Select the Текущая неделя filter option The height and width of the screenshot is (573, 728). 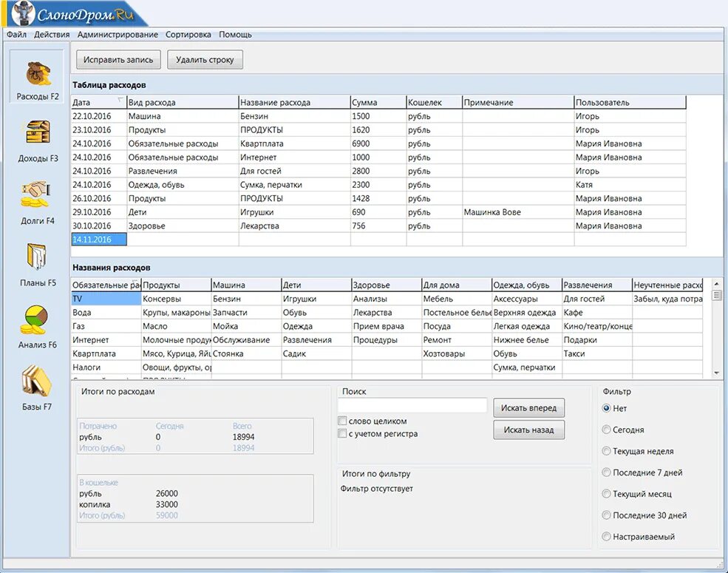(x=606, y=451)
